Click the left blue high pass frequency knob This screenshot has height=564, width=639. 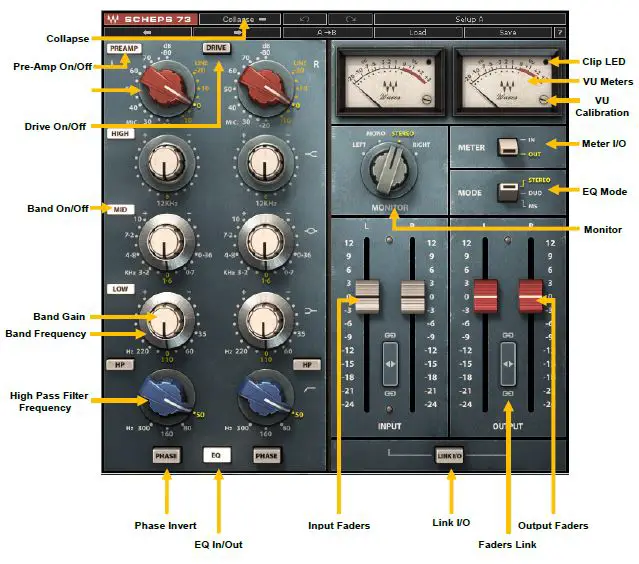pyautogui.click(x=166, y=396)
